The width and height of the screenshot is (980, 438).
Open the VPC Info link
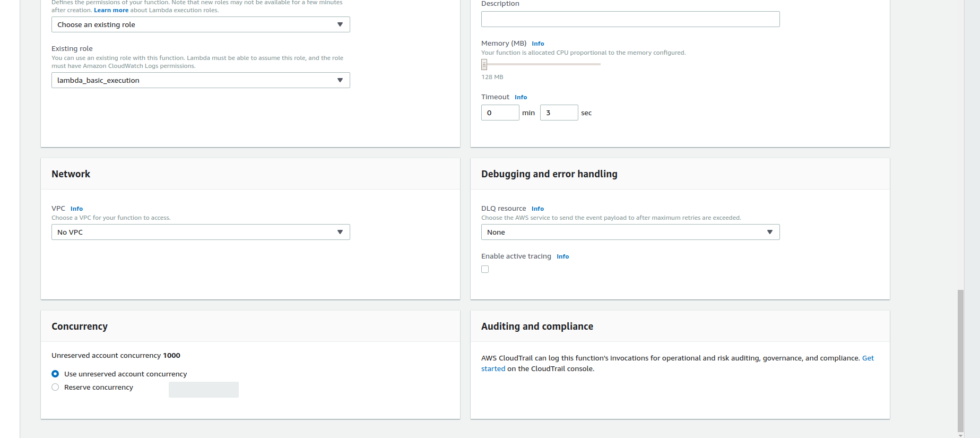click(76, 209)
